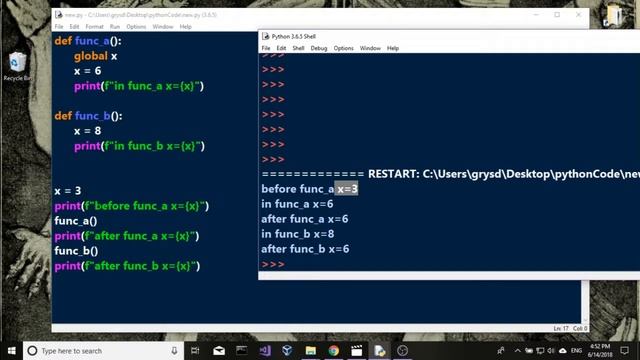Click the Type here to search box
This screenshot has height=360, width=640.
[103, 351]
